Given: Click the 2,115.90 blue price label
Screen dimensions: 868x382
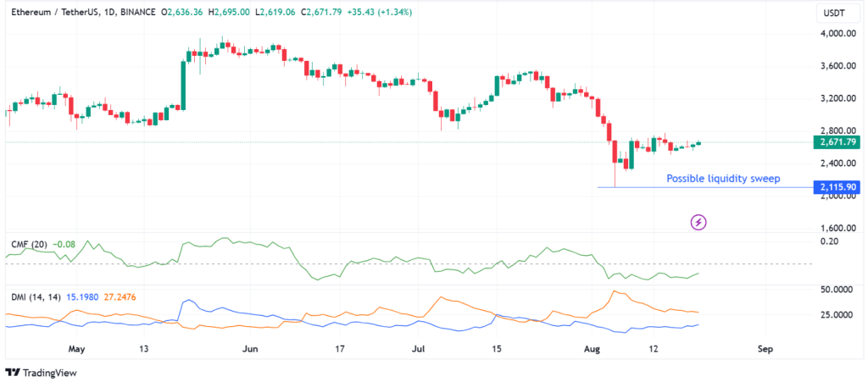Looking at the screenshot, I should tap(837, 187).
